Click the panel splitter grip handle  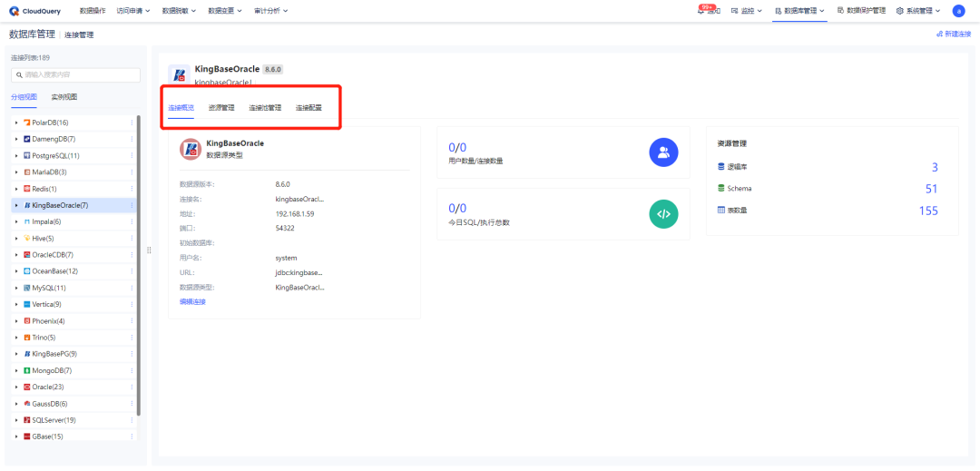pos(149,250)
